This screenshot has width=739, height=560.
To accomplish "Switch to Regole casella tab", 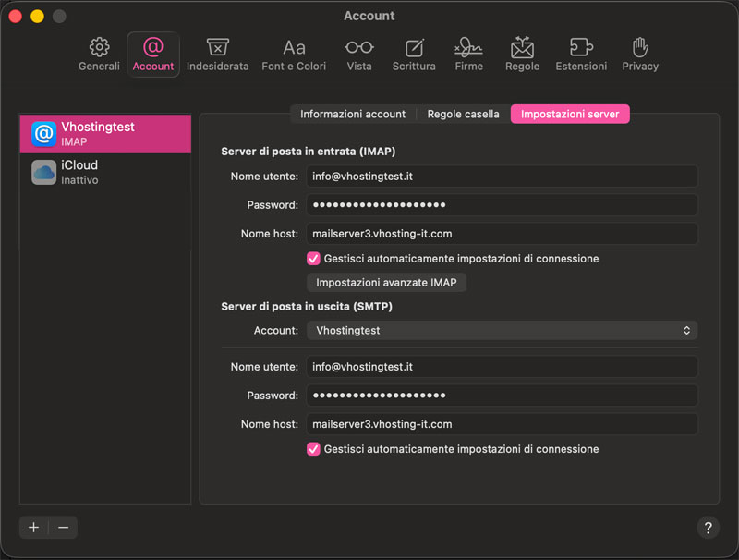I will tap(463, 114).
